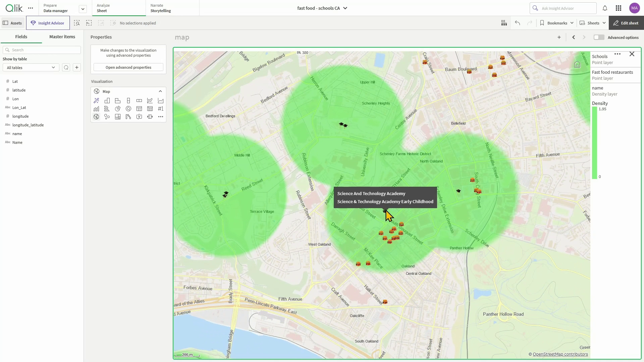Click the green density legend bar
This screenshot has width=644, height=362.
pyautogui.click(x=594, y=143)
